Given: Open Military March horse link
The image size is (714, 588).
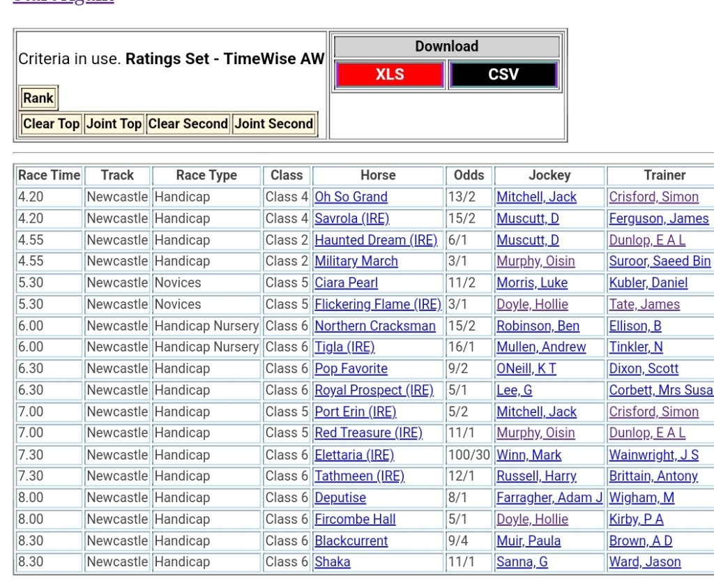Looking at the screenshot, I should (x=356, y=262).
